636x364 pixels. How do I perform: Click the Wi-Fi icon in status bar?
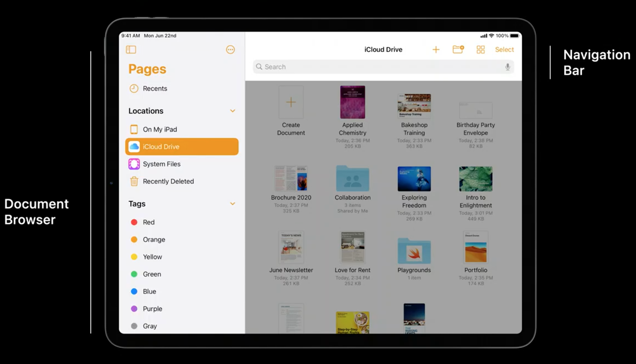click(x=491, y=36)
